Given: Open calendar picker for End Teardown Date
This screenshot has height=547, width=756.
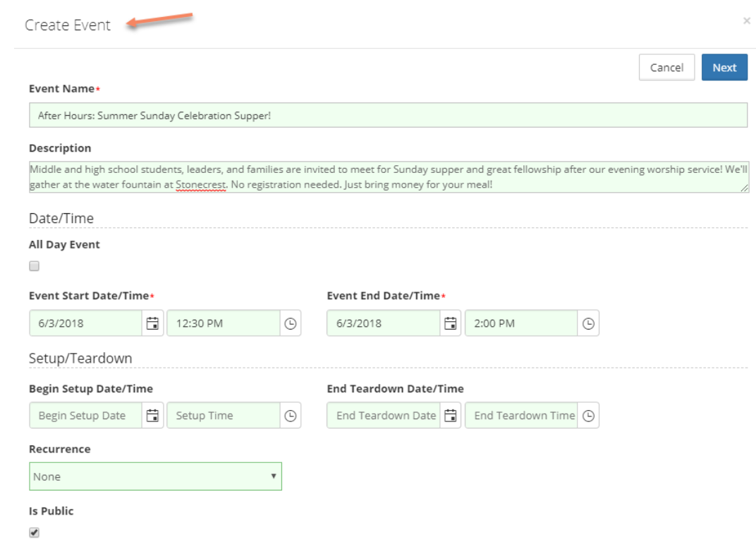Looking at the screenshot, I should click(451, 415).
